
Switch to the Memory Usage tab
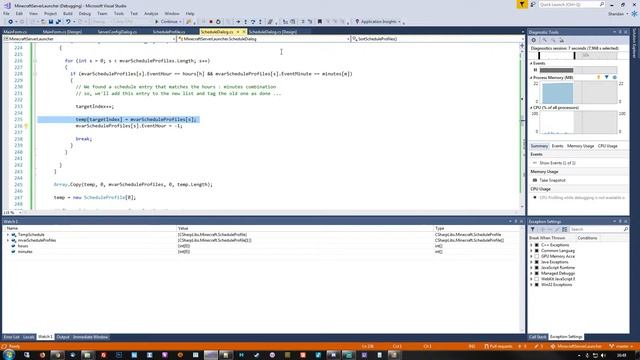tap(580, 146)
